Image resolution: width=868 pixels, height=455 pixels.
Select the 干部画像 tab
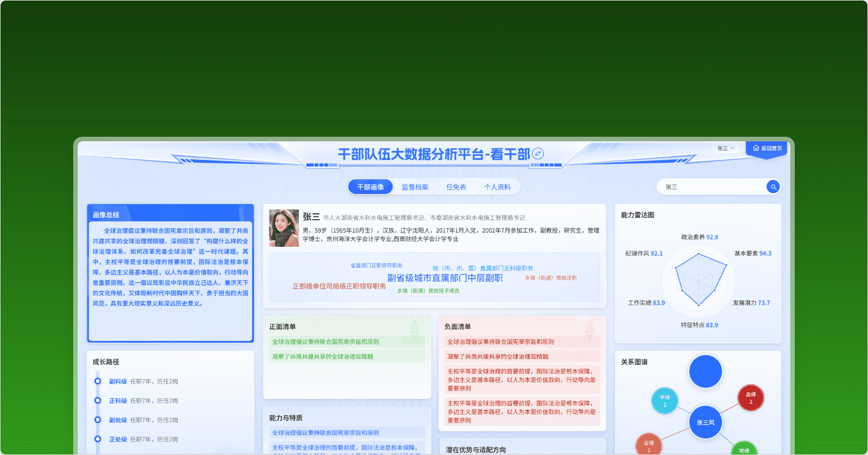[370, 187]
